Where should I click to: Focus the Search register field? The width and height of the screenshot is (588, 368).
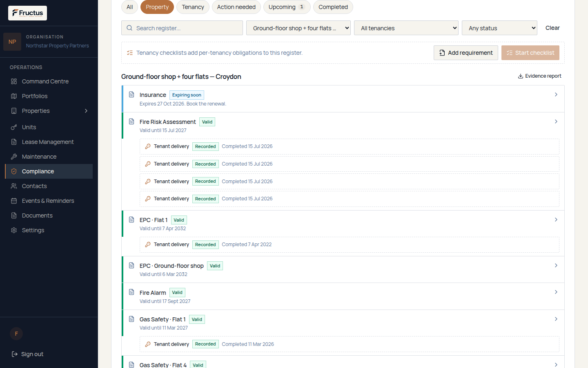click(x=182, y=28)
